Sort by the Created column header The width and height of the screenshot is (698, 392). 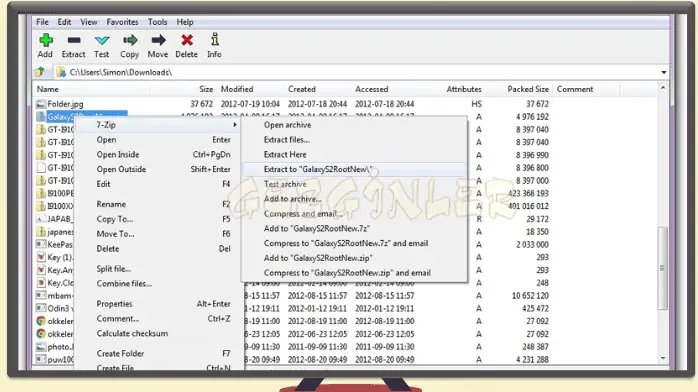click(x=301, y=89)
